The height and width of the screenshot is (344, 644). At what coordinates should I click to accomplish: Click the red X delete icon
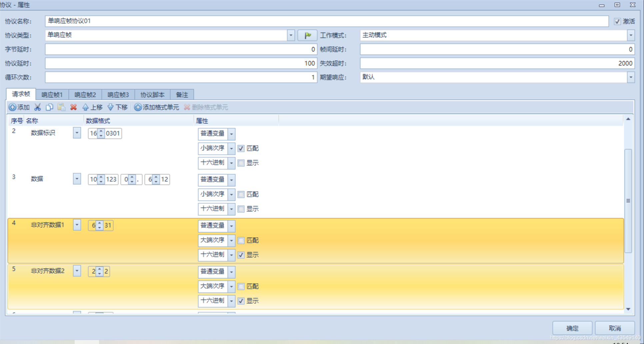(73, 107)
